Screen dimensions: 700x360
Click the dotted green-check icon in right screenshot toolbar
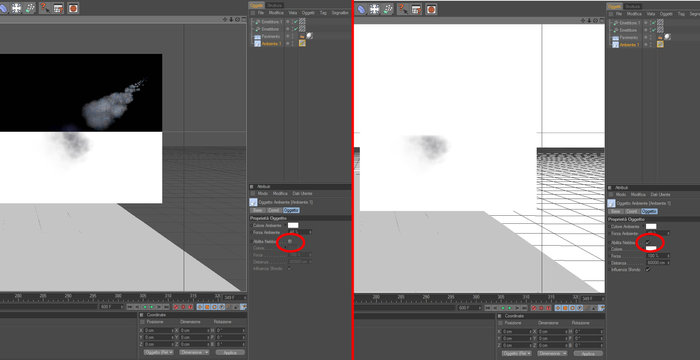[x=389, y=9]
